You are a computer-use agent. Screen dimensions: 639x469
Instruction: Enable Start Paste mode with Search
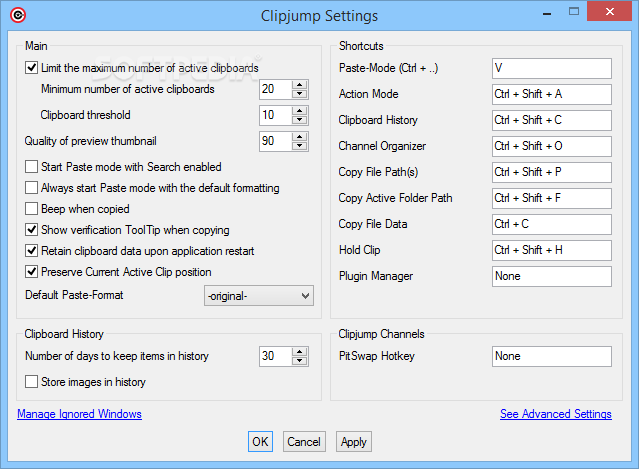pos(32,167)
